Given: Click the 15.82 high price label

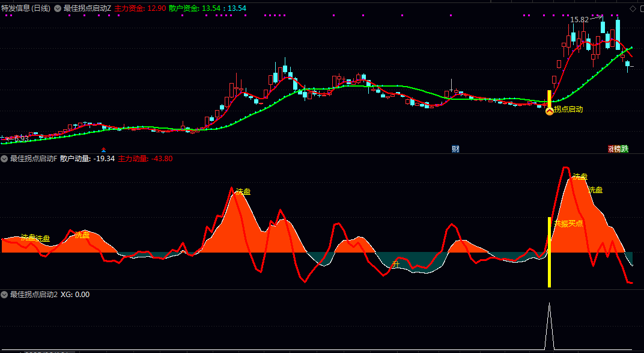Looking at the screenshot, I should pyautogui.click(x=579, y=20).
